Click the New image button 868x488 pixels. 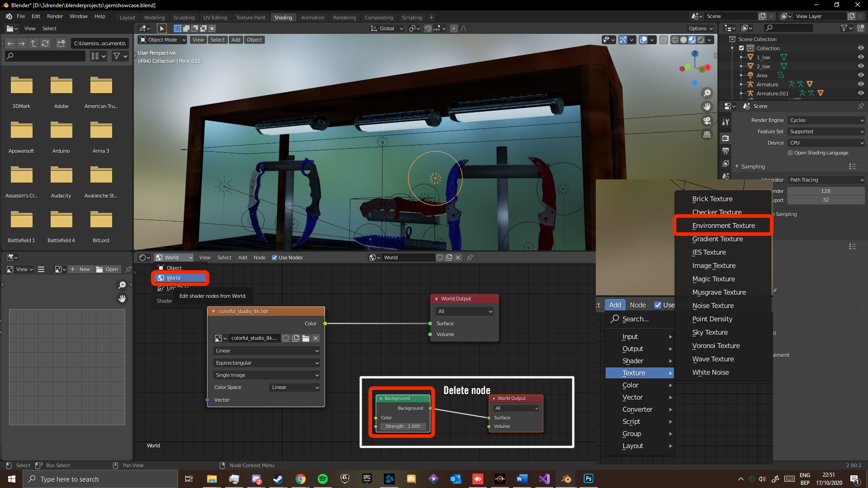coord(80,269)
